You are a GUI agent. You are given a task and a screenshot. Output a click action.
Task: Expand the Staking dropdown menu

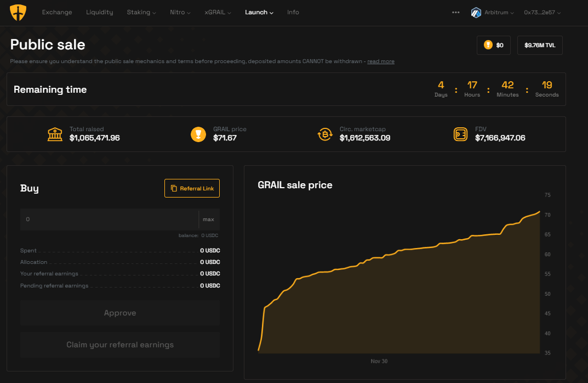[x=141, y=13]
